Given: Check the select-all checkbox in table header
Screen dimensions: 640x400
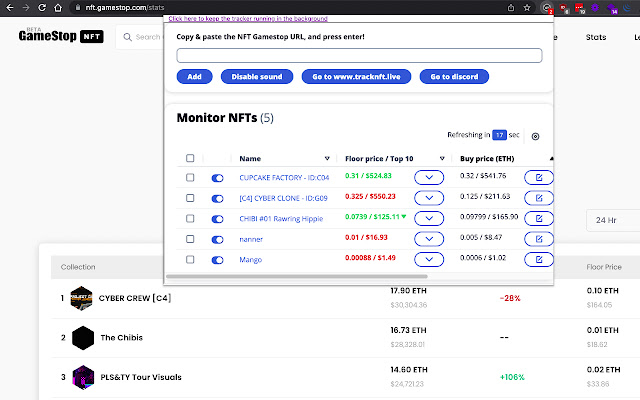Looking at the screenshot, I should 190,158.
